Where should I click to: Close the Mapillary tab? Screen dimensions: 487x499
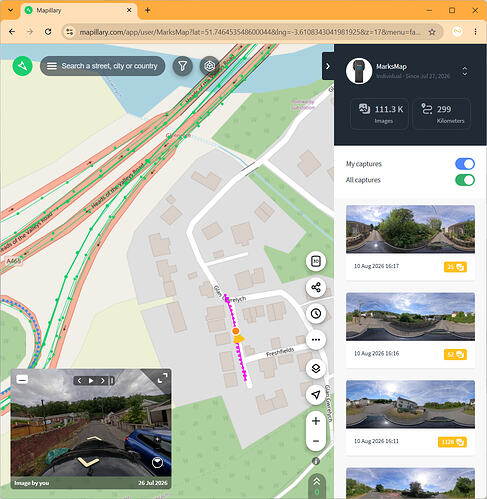(x=129, y=10)
